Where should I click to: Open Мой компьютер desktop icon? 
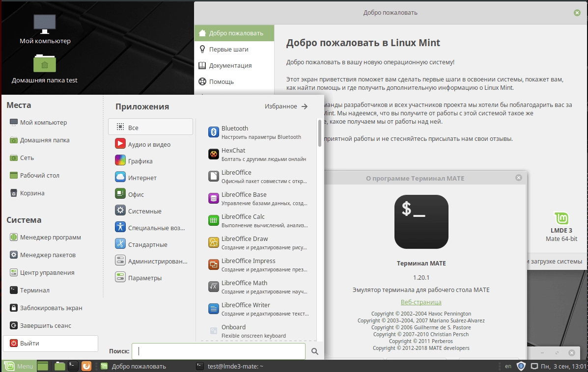pos(45,29)
